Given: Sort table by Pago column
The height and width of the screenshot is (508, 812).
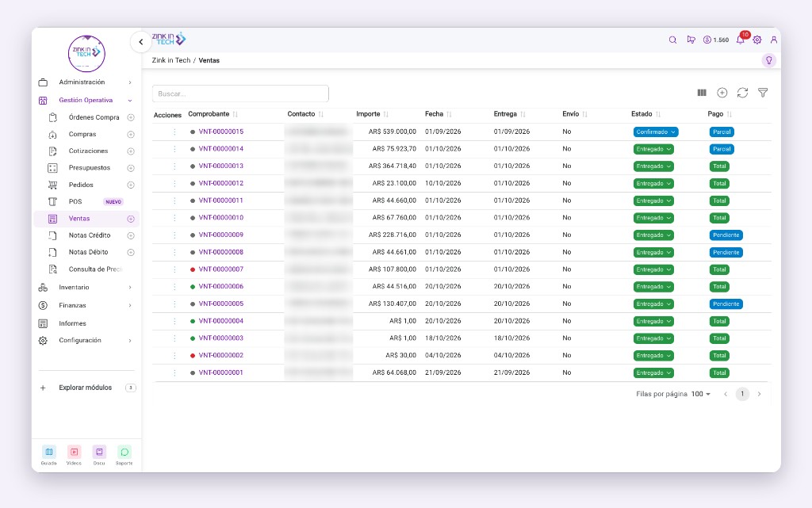Looking at the screenshot, I should tap(730, 114).
